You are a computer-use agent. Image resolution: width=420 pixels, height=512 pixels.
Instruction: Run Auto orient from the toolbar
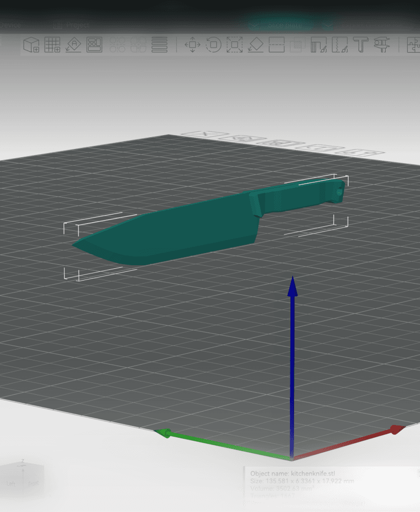tap(73, 45)
